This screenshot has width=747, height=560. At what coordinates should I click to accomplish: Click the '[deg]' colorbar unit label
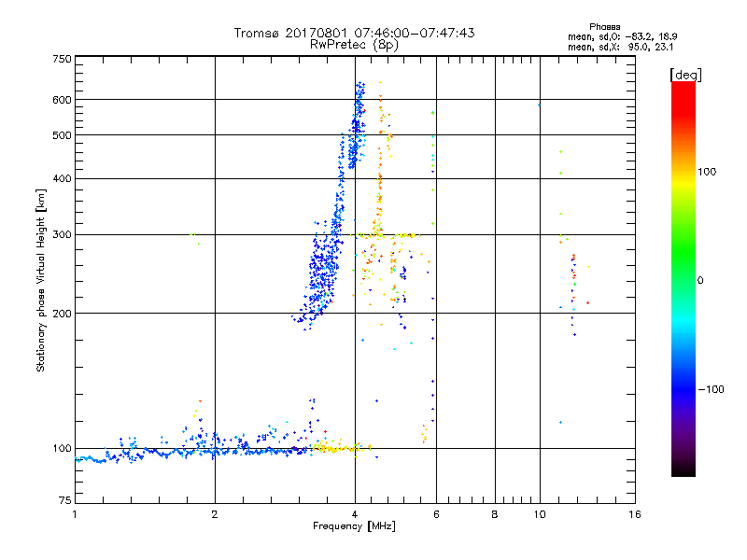[685, 75]
